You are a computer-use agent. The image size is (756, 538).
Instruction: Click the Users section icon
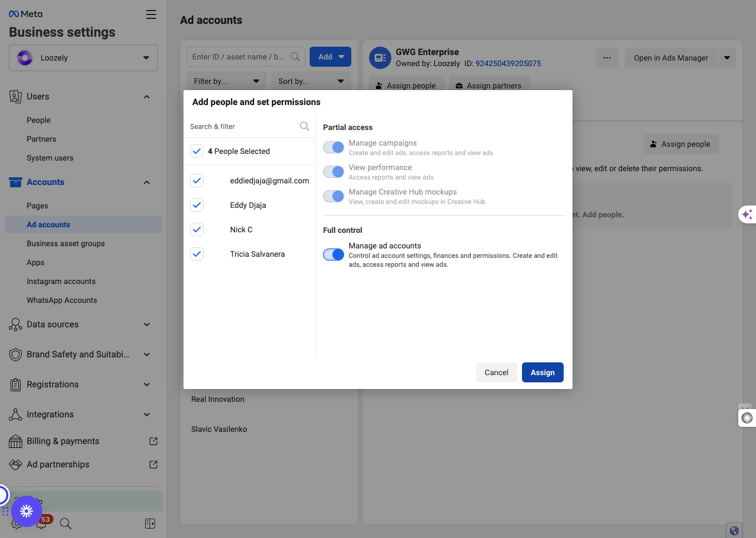16,96
